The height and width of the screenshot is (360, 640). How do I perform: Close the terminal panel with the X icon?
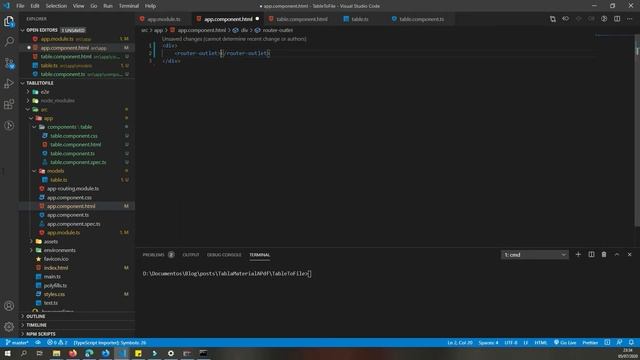629,254
